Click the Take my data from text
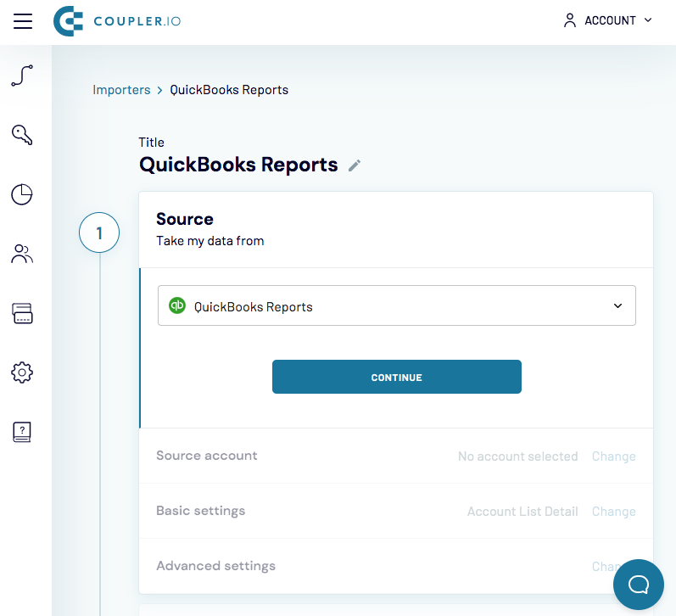The image size is (676, 616). tap(210, 241)
